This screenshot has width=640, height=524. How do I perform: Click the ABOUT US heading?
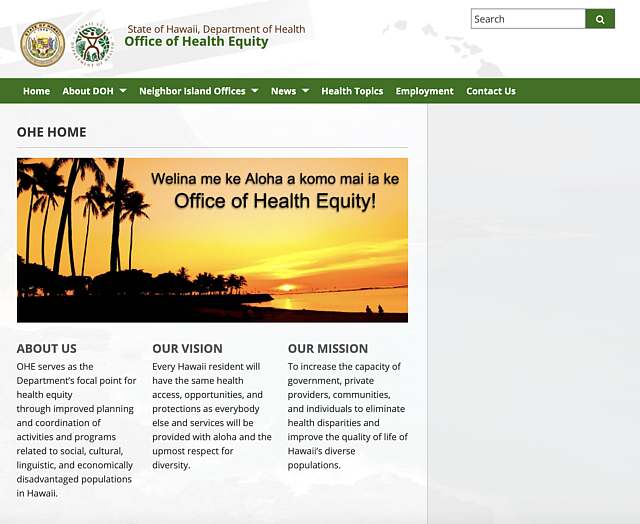click(x=47, y=349)
